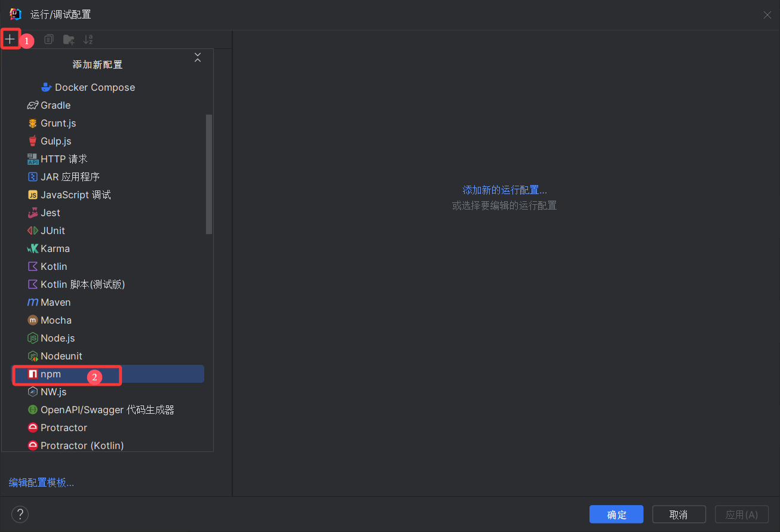Screen dimensions: 780x532
Task: Choose Docker Compose configuration type
Action: pyautogui.click(x=95, y=87)
